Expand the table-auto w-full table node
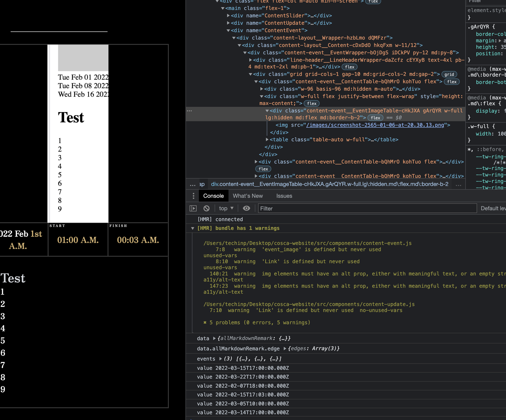Screen dimensions: 506x420 (x=267, y=139)
